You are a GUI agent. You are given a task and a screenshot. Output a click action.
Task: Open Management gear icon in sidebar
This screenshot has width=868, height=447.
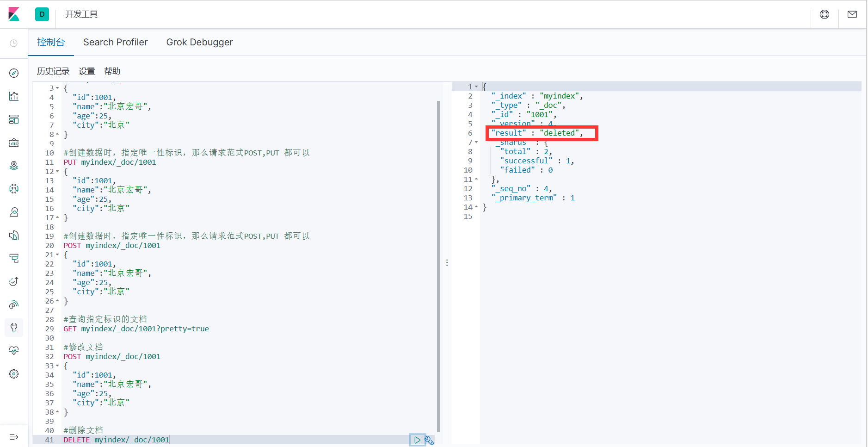[x=14, y=374]
